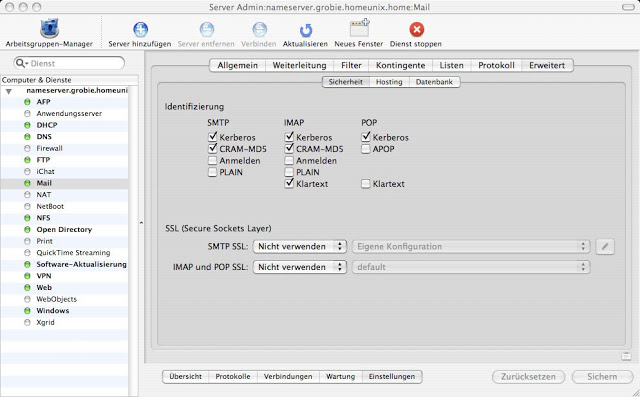Click the green status dot for Windows

[27, 311]
